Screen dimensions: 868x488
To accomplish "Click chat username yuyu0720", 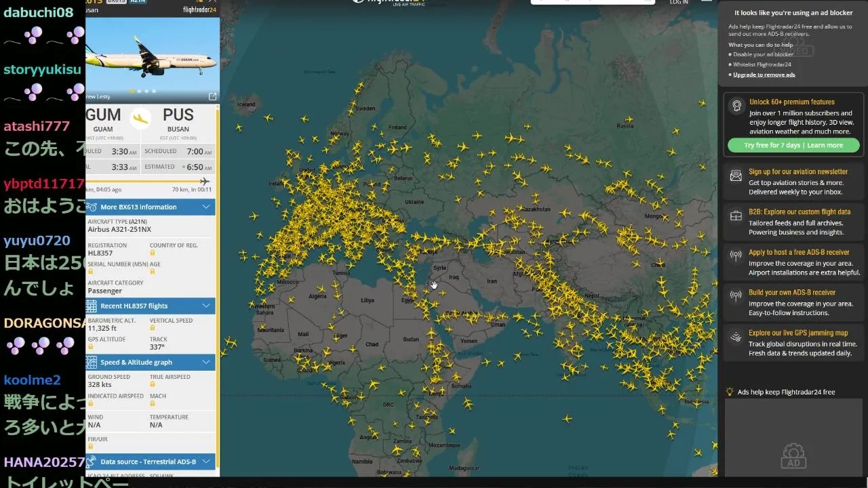I will click(37, 241).
